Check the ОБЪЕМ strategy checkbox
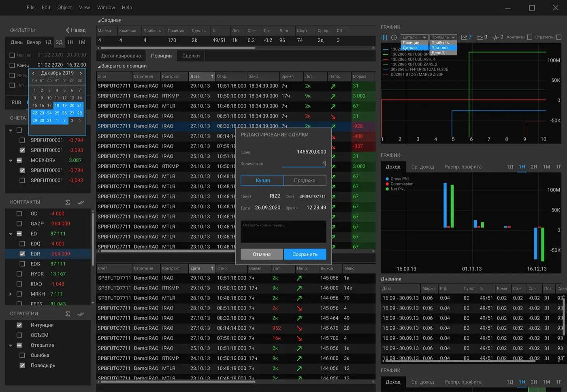The image size is (567, 392). tap(19, 335)
